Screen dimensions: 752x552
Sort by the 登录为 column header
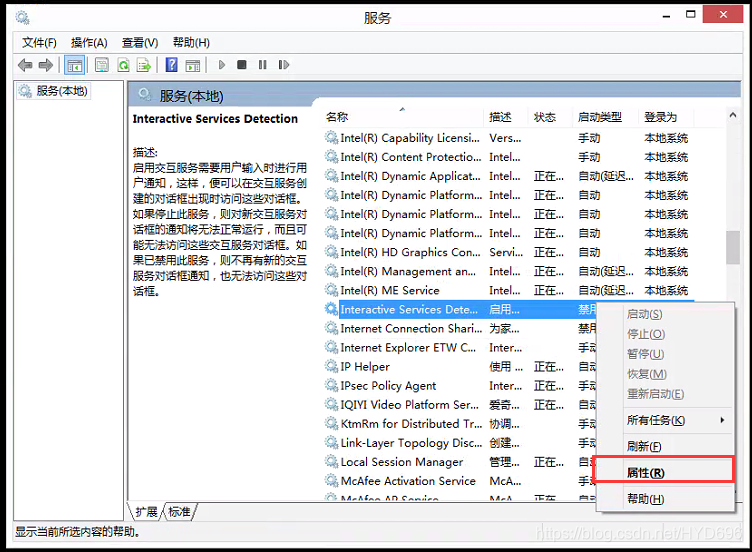pos(666,117)
